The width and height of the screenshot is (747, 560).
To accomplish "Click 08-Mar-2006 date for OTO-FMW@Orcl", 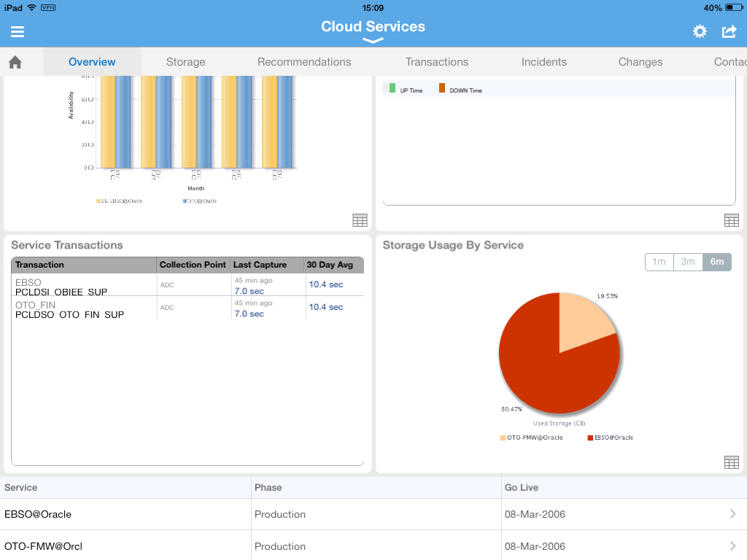I will [535, 546].
